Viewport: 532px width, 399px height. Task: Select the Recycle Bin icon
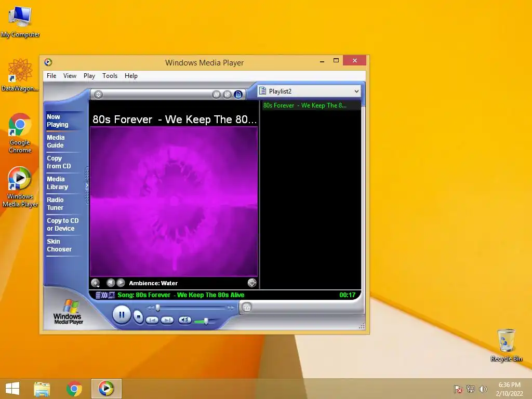(x=506, y=345)
